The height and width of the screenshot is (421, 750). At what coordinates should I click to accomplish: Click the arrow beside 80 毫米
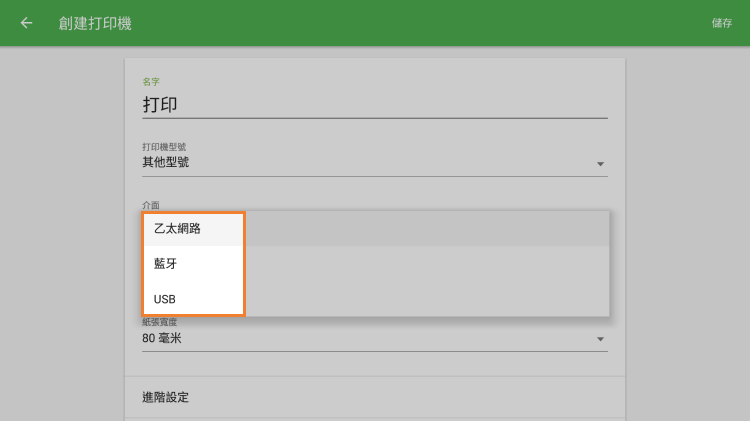pos(600,340)
